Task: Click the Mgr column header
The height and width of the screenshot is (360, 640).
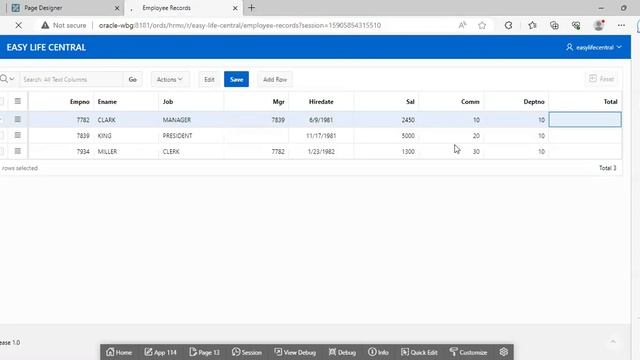Action: (256, 102)
